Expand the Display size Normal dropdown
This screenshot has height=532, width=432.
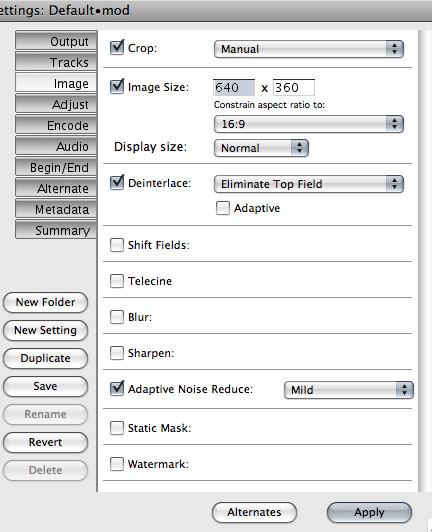[x=261, y=148]
